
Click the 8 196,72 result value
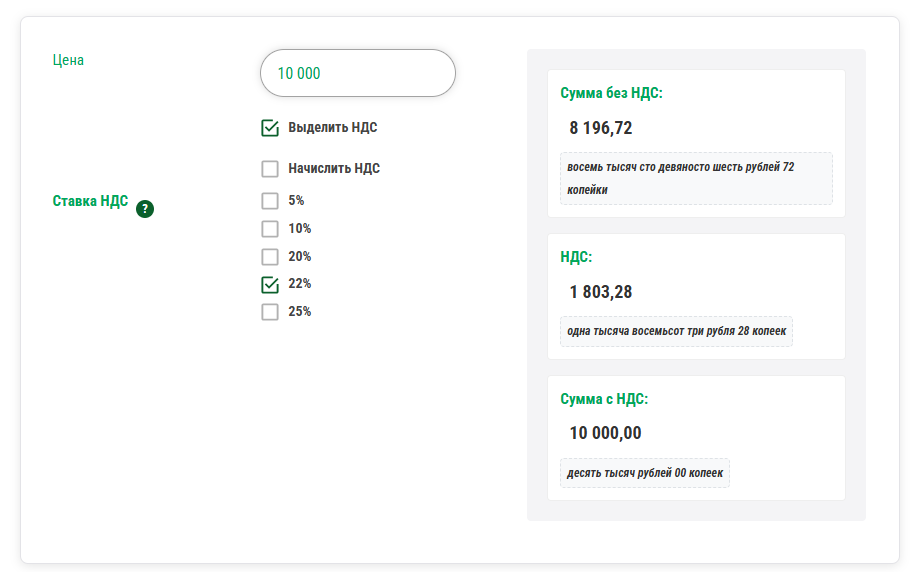(601, 128)
